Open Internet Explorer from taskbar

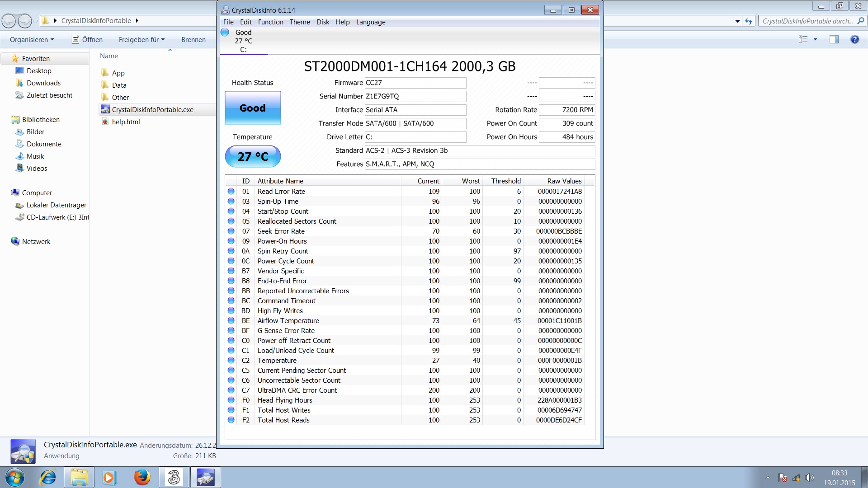point(48,477)
